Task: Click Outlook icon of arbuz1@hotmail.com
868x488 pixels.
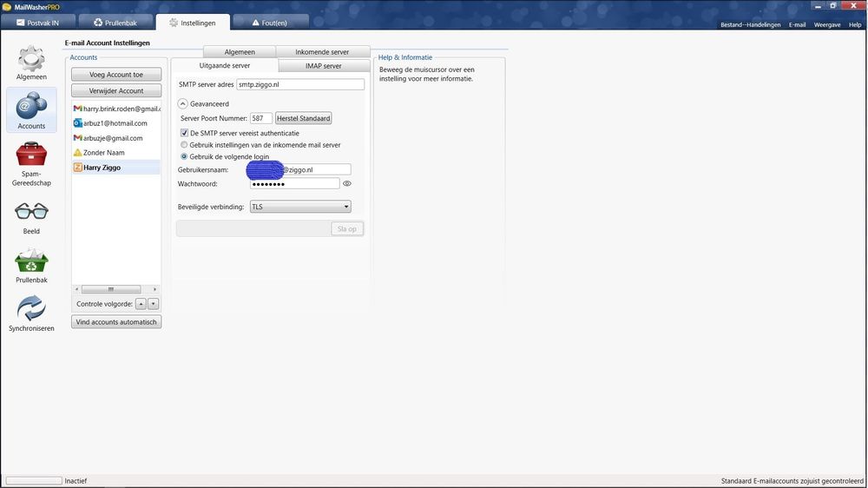Action: coord(77,123)
